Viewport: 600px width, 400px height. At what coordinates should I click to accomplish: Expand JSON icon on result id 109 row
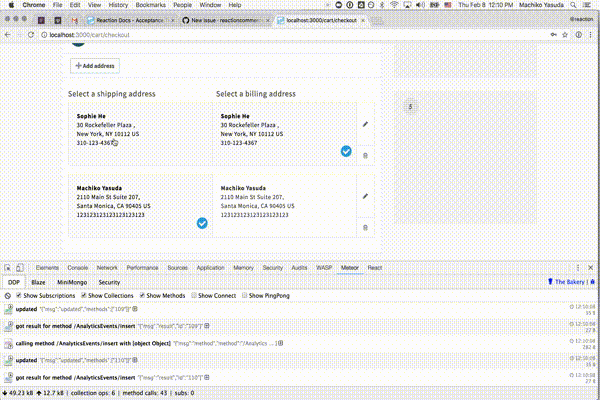point(207,326)
